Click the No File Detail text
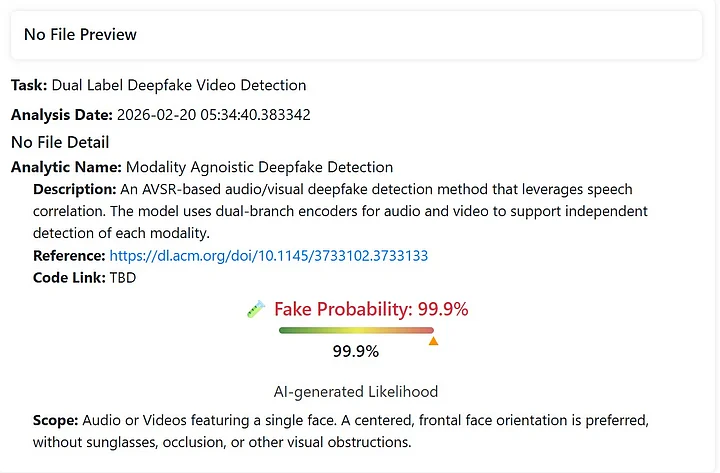This screenshot has width=720, height=473. point(60,142)
